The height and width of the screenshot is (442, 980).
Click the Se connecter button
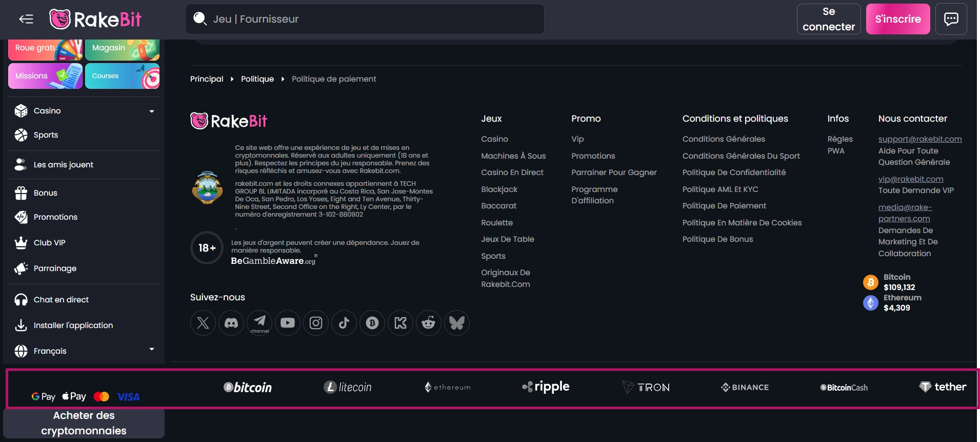(x=829, y=19)
